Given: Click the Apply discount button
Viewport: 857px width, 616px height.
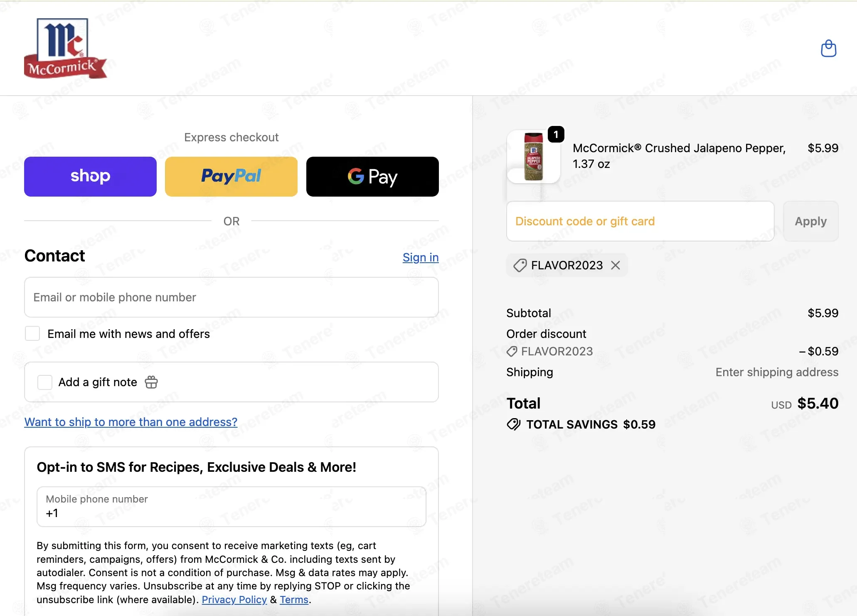Looking at the screenshot, I should (810, 221).
